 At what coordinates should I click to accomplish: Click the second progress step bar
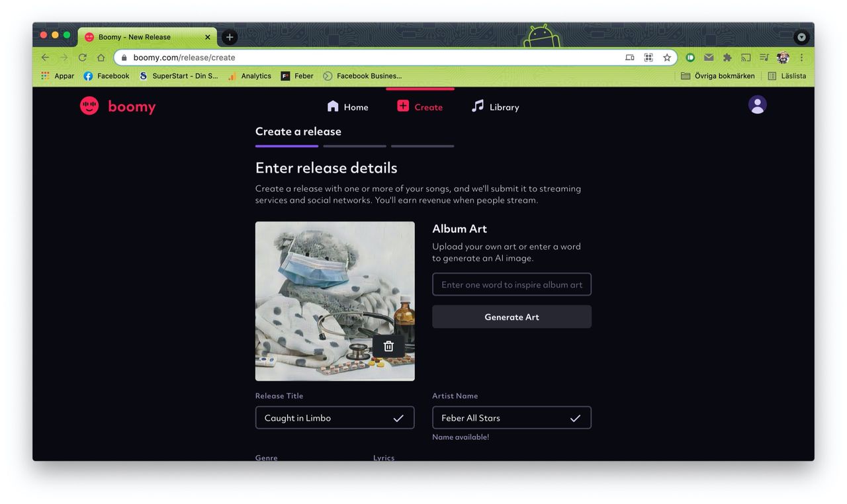pos(355,146)
